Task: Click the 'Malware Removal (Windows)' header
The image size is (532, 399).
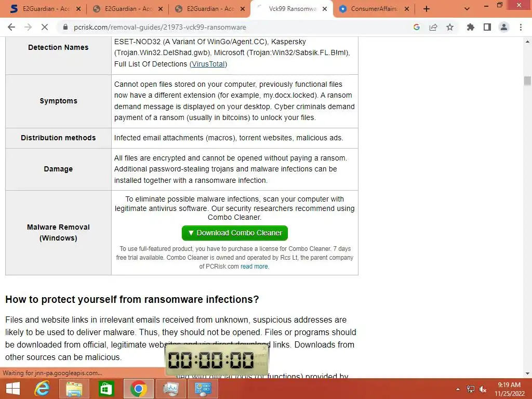Action: click(x=58, y=232)
